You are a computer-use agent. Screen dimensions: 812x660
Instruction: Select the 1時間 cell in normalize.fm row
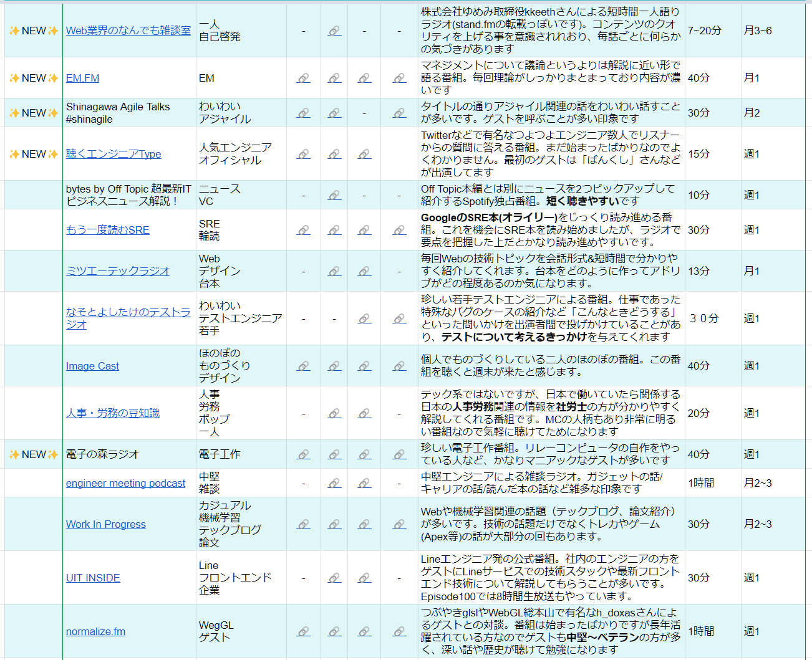point(713,631)
